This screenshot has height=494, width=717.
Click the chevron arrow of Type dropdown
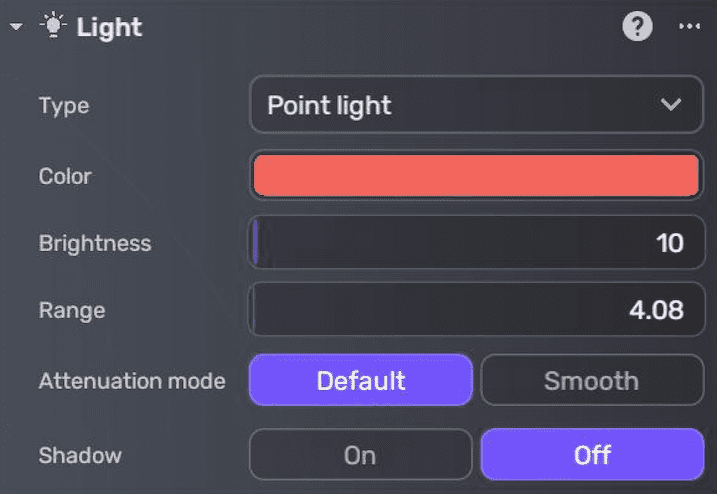click(x=670, y=104)
